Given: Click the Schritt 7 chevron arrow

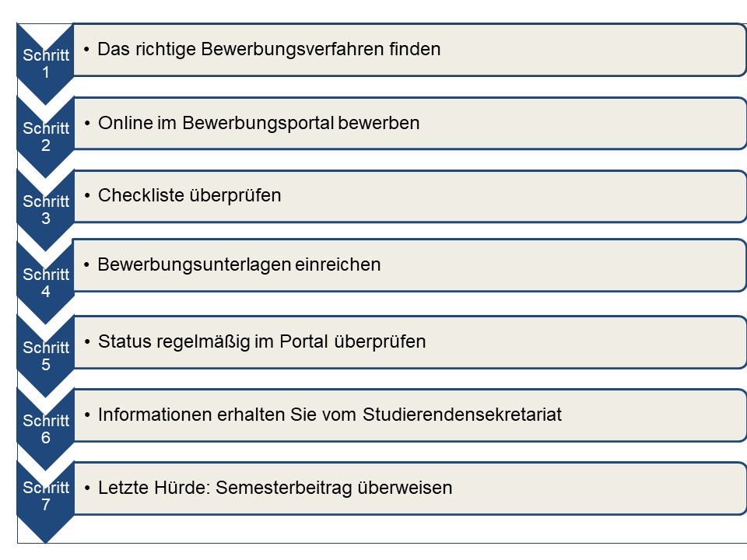Looking at the screenshot, I should click(46, 502).
